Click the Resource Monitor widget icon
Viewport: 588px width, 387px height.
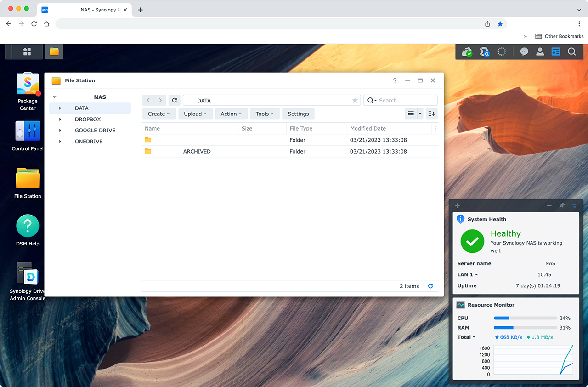(460, 305)
